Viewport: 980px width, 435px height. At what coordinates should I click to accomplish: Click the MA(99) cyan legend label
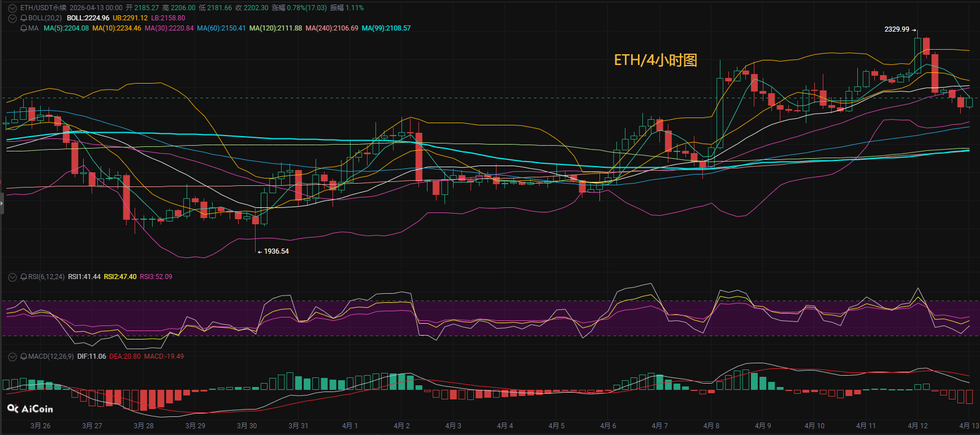coord(386,28)
